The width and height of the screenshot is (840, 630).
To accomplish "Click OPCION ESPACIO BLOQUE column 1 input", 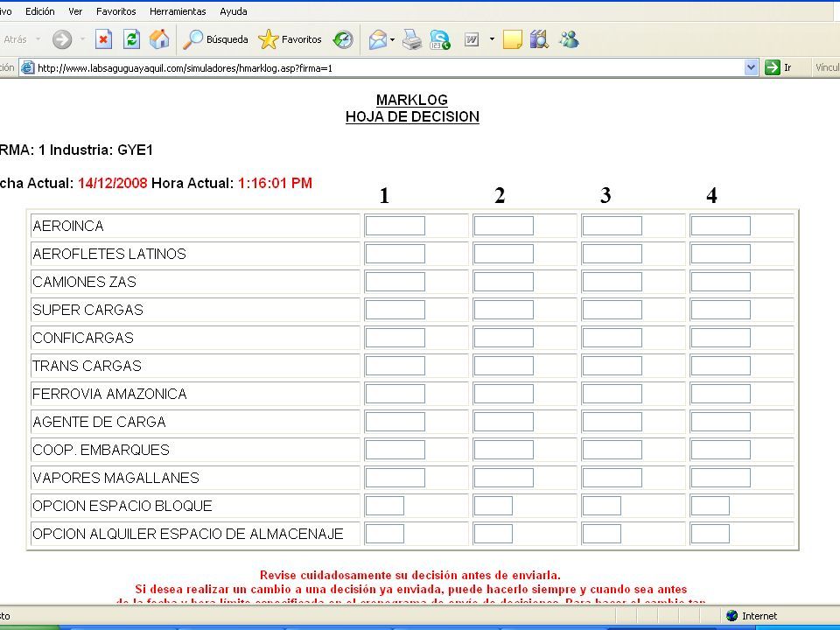I will click(385, 506).
